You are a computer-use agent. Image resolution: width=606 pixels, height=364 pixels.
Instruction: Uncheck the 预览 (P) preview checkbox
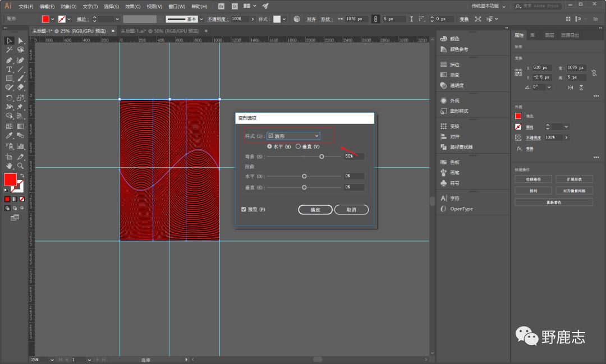click(x=244, y=209)
